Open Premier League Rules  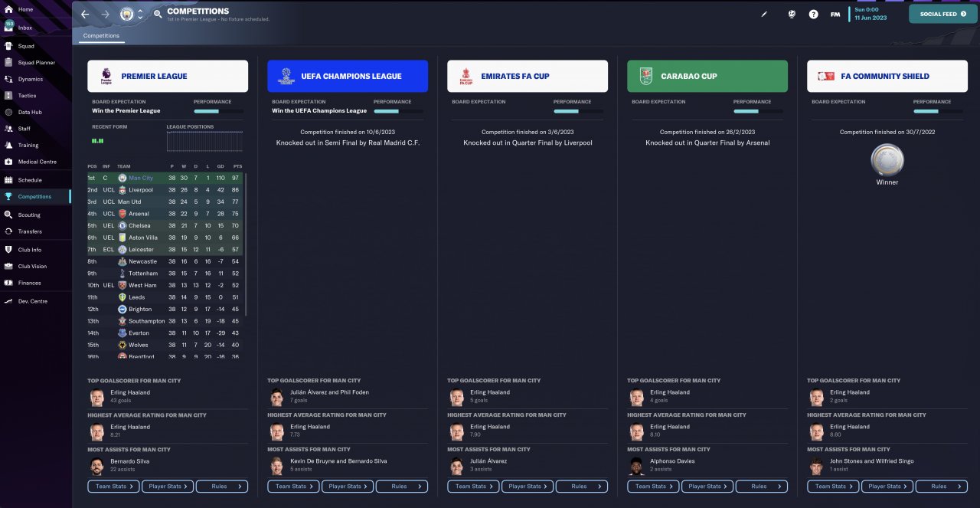click(x=222, y=487)
